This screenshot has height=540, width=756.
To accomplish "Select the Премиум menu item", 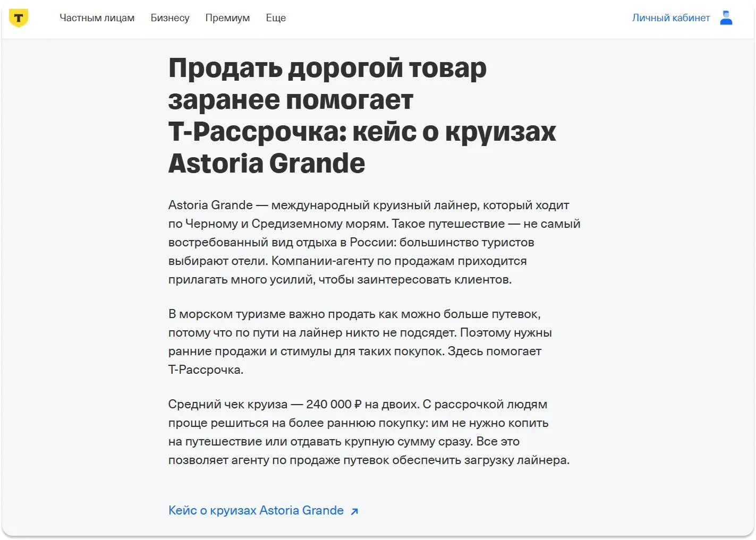I will coord(227,18).
